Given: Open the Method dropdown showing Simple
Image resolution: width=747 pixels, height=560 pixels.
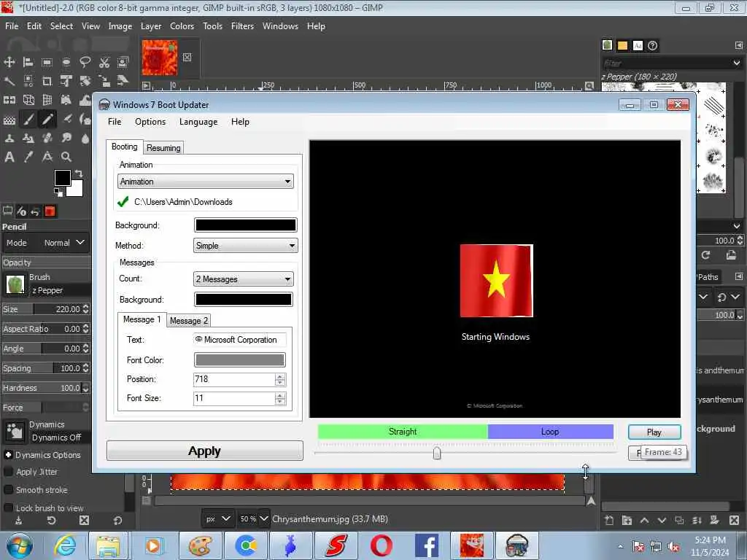Looking at the screenshot, I should pos(246,245).
